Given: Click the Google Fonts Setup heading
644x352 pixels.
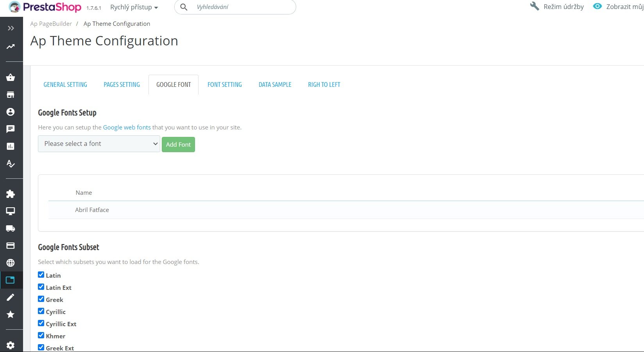Looking at the screenshot, I should tap(67, 113).
